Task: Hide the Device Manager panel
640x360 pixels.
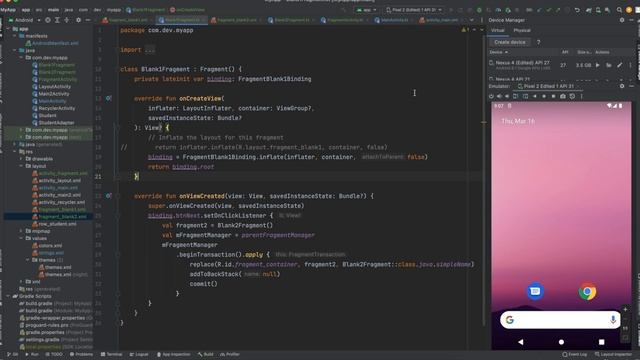Action: tap(631, 20)
